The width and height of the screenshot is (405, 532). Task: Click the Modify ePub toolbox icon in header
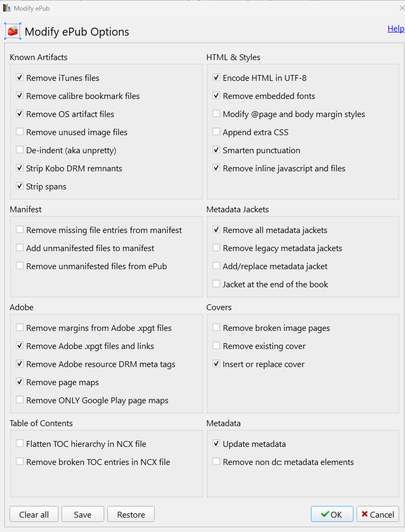(13, 31)
